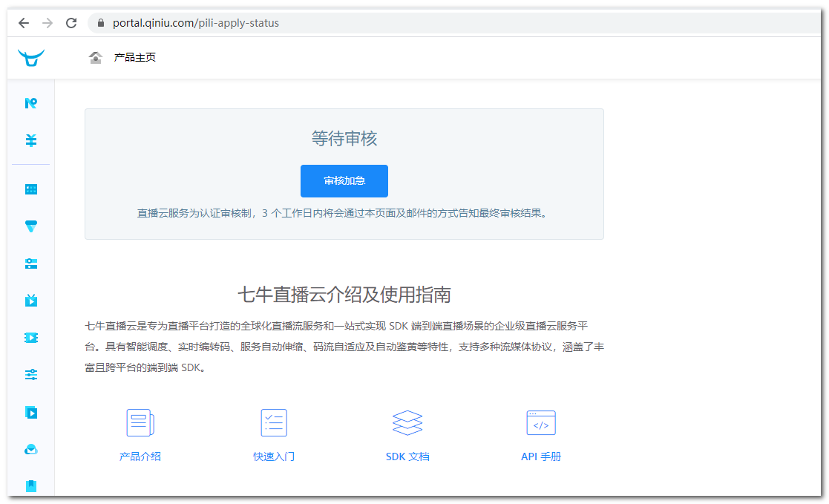Click the browser forward arrow
Viewport: 829px width, 504px height.
47,23
